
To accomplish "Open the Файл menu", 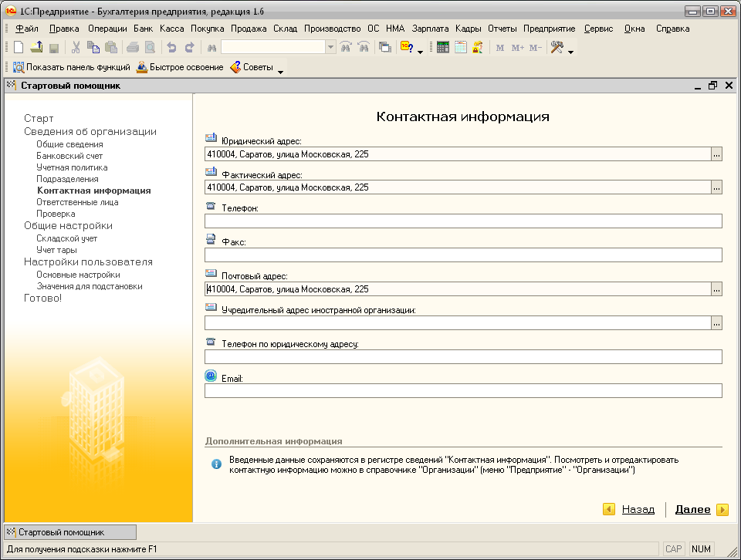I will click(x=27, y=29).
